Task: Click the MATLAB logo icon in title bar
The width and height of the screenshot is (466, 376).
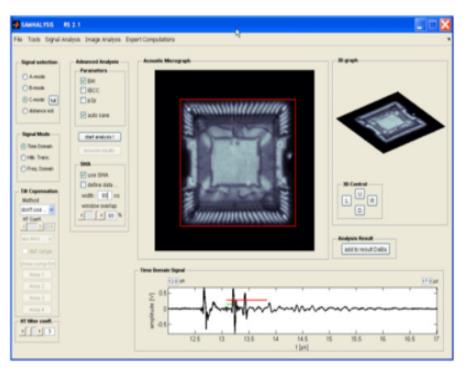Action: coord(16,25)
